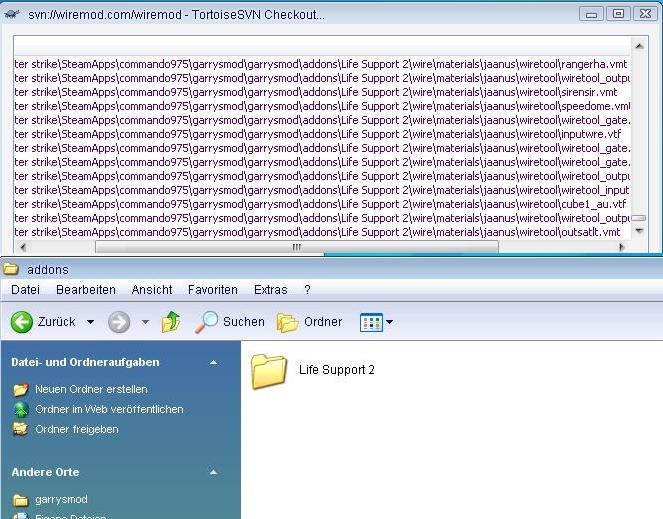Collapse the Andere Orte section
Image resolution: width=663 pixels, height=519 pixels.
click(213, 472)
